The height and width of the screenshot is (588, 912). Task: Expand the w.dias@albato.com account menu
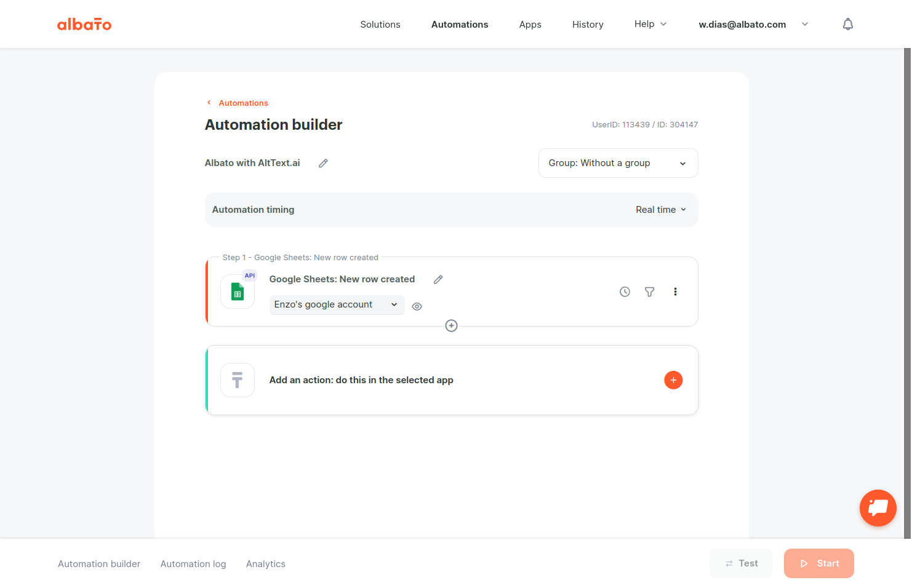753,24
